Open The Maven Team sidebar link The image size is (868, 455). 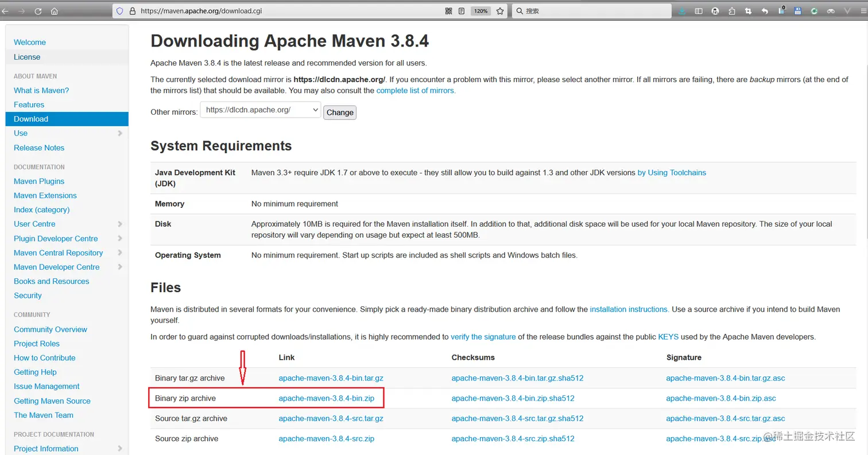[44, 415]
